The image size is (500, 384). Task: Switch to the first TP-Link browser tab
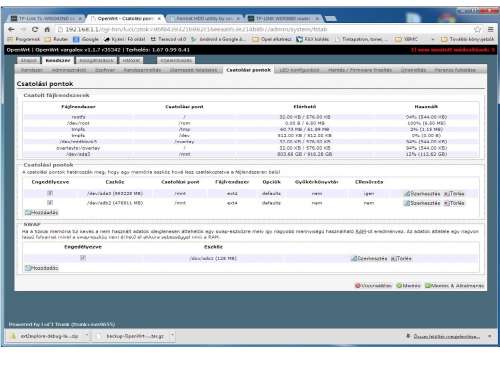click(46, 18)
